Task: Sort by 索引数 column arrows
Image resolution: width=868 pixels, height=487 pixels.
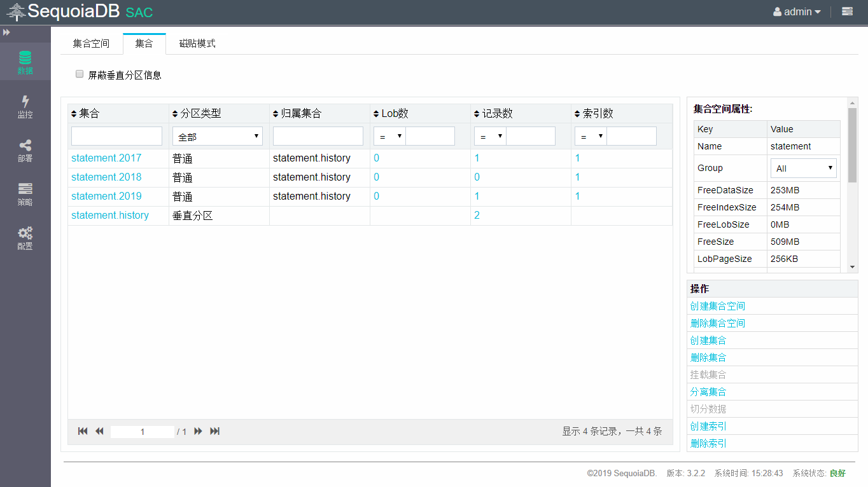Action: pyautogui.click(x=577, y=114)
